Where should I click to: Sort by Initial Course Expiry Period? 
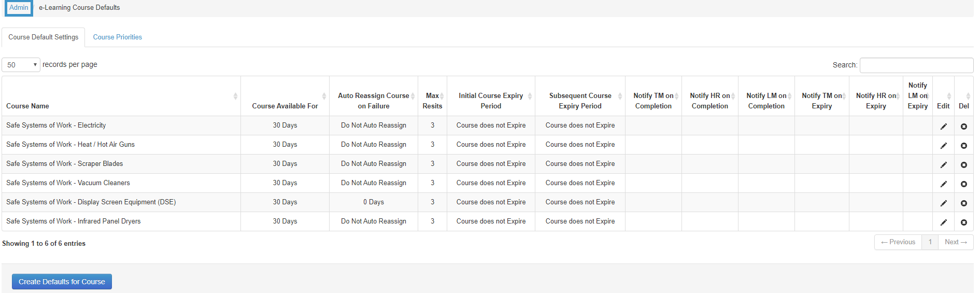coord(491,96)
